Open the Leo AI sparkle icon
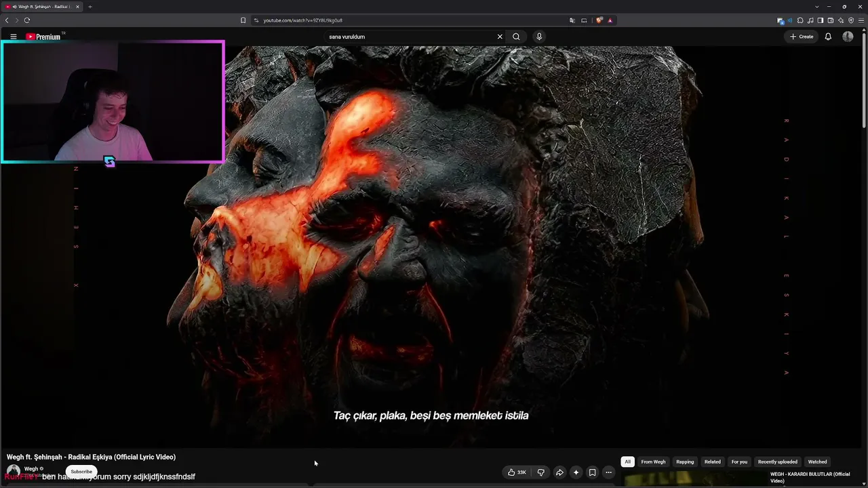868x488 pixels. [841, 20]
